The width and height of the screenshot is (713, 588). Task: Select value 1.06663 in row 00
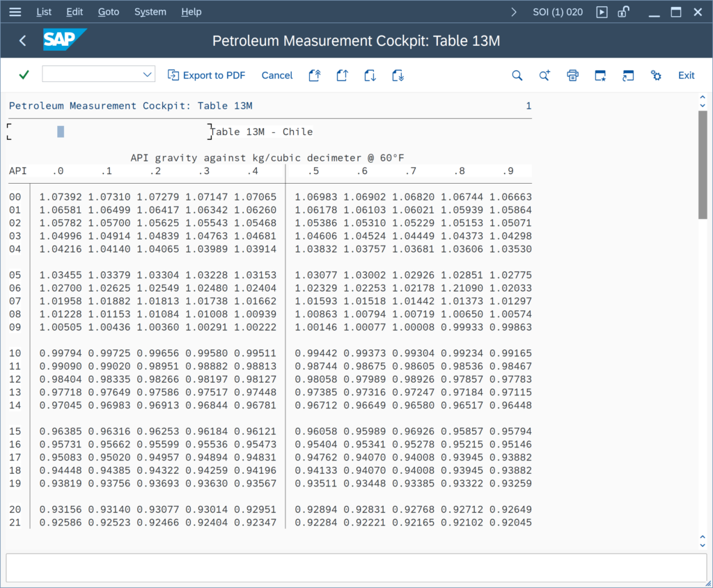click(510, 197)
